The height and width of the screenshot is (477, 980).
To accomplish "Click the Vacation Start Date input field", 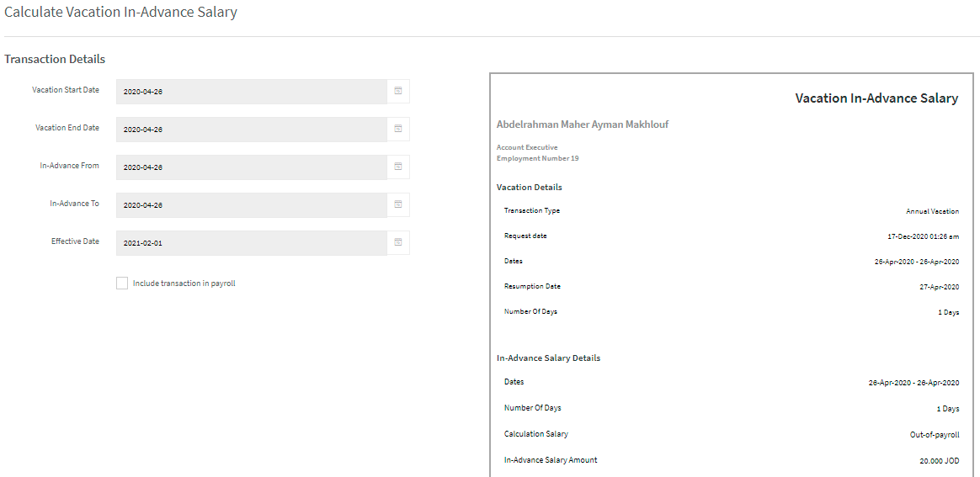I will click(252, 92).
